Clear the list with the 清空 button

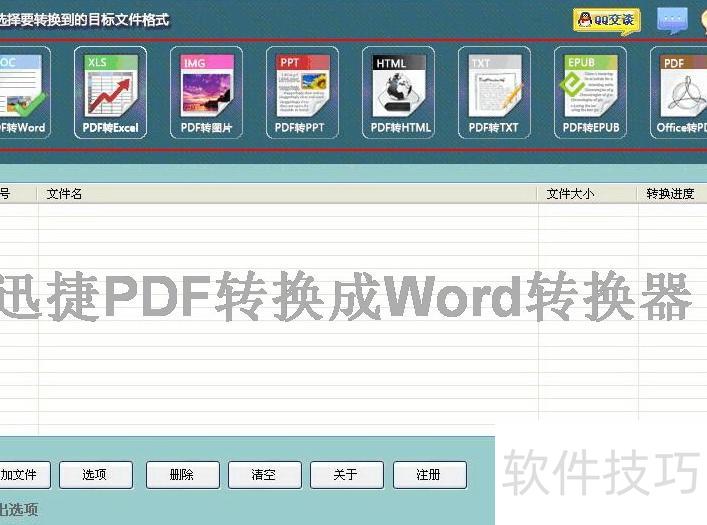click(264, 475)
